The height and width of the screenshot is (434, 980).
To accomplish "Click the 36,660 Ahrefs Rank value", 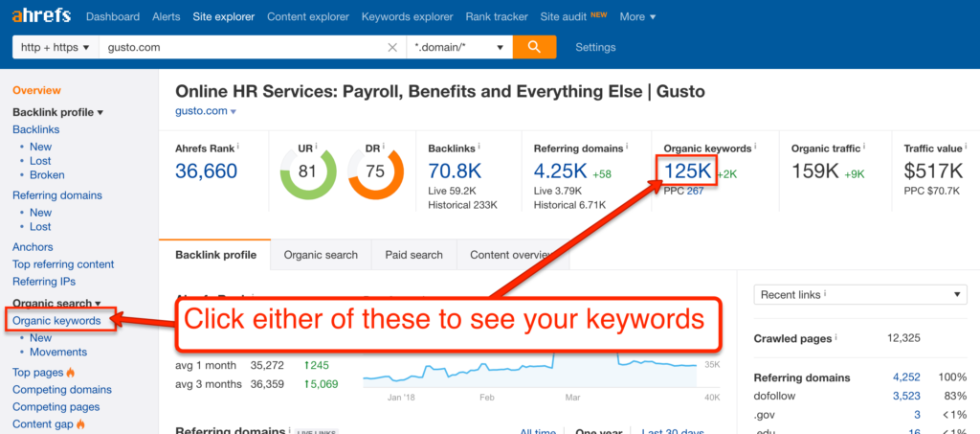I will pyautogui.click(x=207, y=171).
